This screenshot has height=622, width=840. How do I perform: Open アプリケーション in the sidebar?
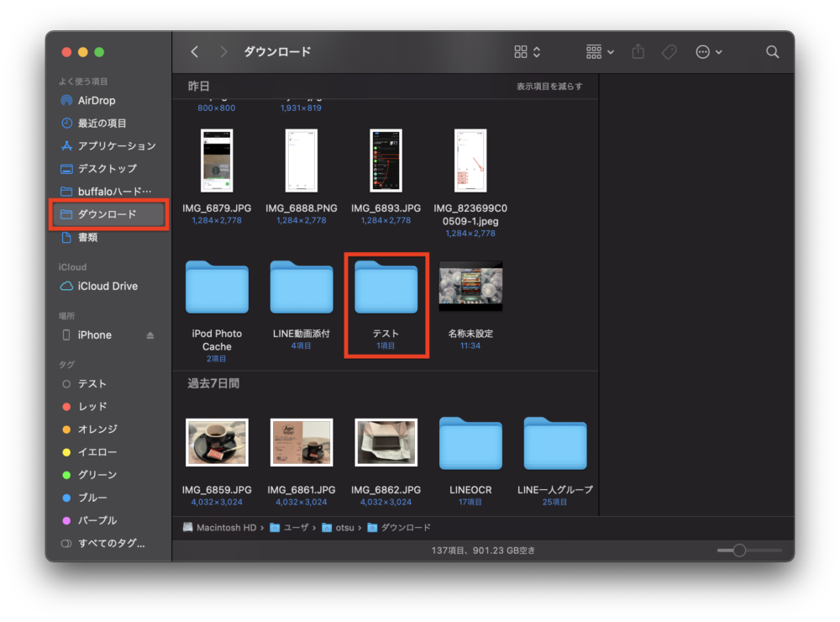(108, 146)
